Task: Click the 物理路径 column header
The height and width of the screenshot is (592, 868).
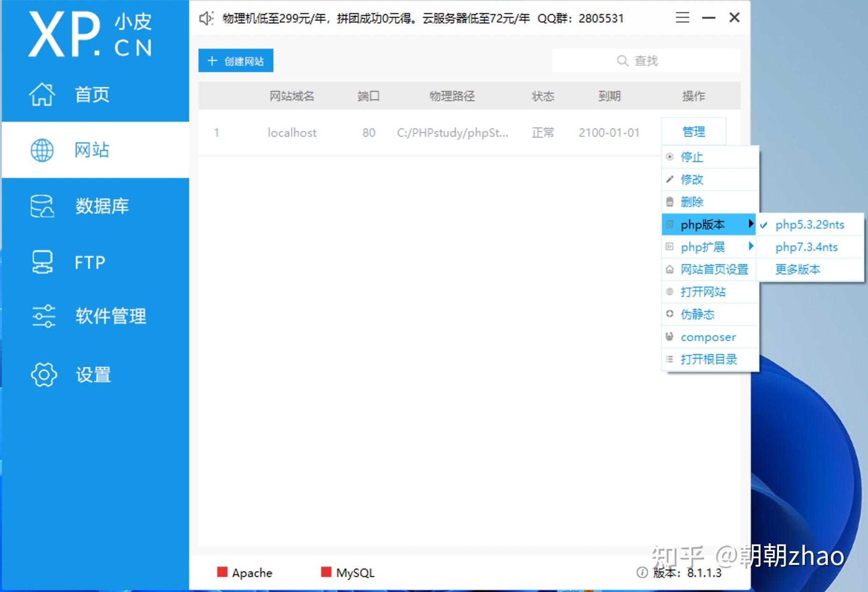Action: tap(452, 96)
